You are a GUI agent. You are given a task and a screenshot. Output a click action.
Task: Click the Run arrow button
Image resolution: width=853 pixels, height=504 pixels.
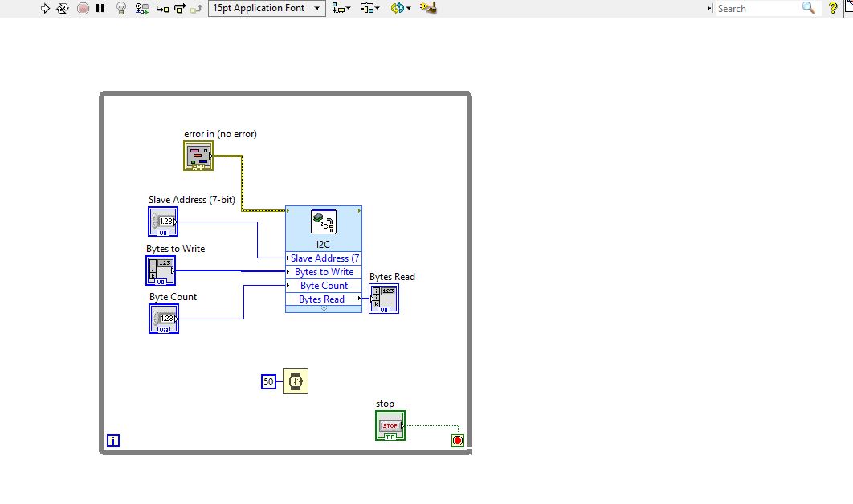click(x=45, y=8)
